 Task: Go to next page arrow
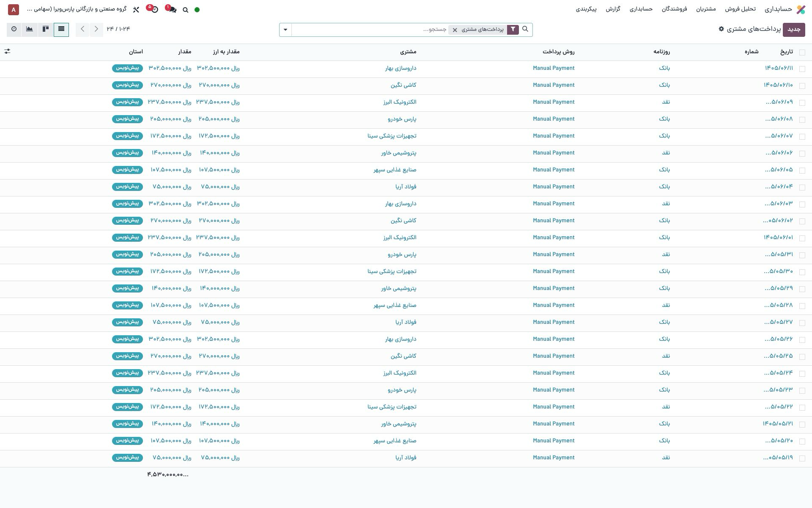coord(82,29)
